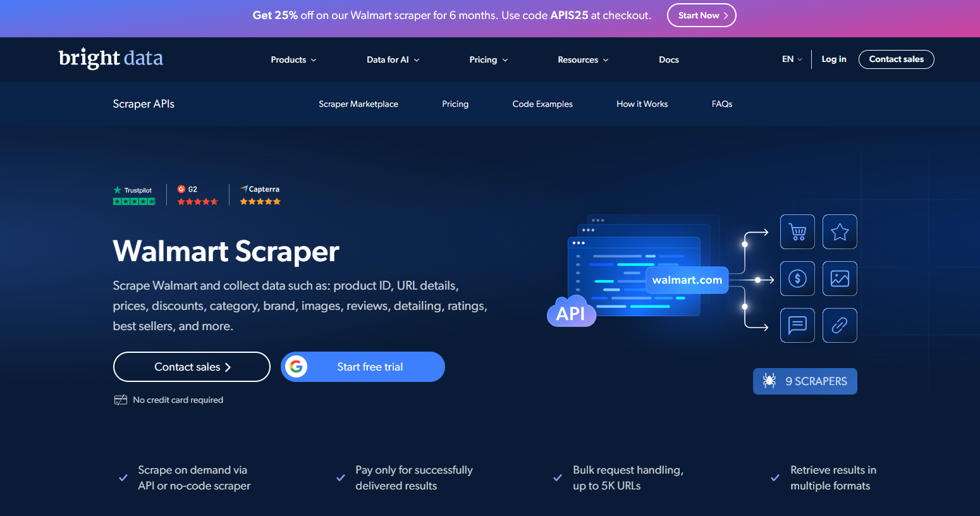The height and width of the screenshot is (516, 980).
Task: Switch to the Code Examples tab
Action: [542, 104]
